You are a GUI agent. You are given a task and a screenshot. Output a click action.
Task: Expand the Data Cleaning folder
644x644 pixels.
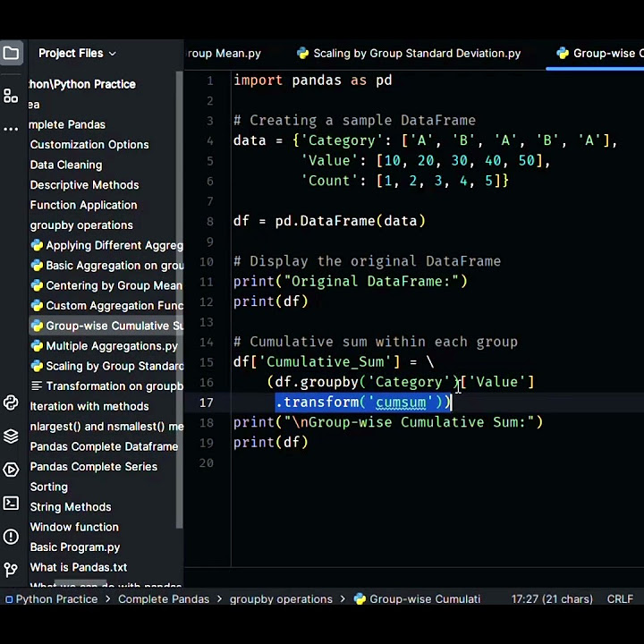tap(66, 165)
